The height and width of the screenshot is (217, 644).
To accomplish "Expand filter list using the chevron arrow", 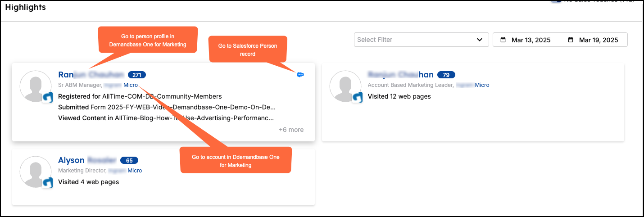I will (x=480, y=40).
